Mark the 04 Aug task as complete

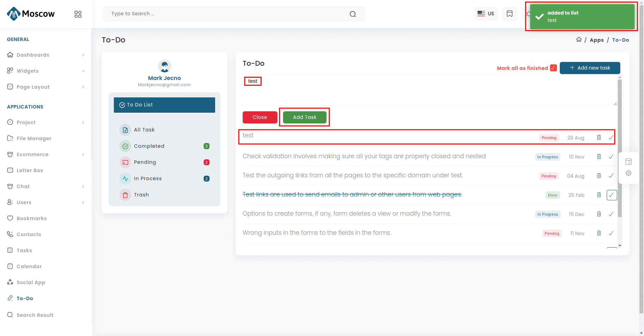pyautogui.click(x=611, y=176)
